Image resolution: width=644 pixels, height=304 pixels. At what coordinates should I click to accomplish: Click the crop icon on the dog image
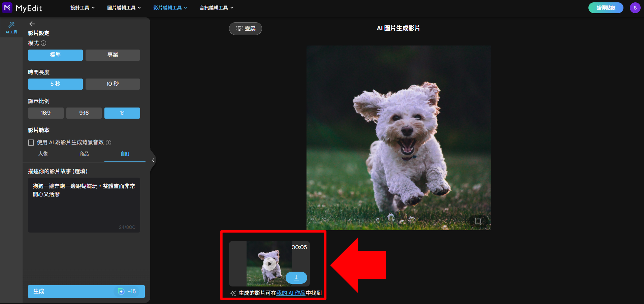point(478,221)
